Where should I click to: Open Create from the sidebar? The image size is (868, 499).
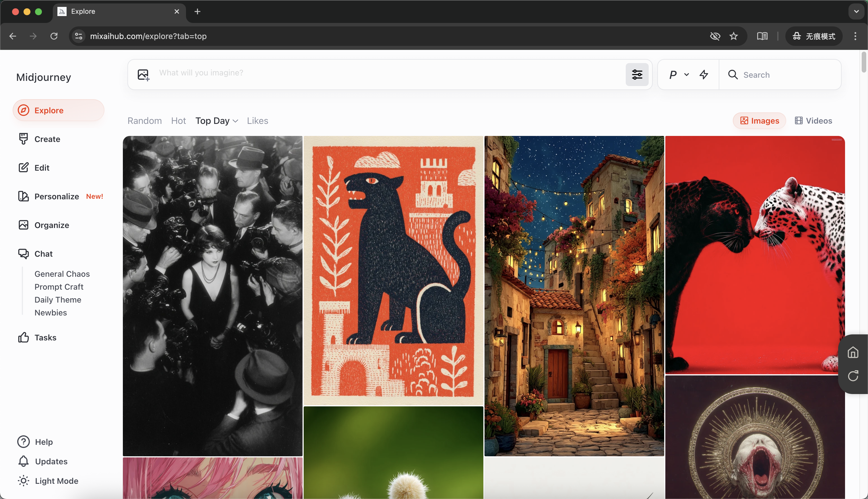(x=47, y=139)
